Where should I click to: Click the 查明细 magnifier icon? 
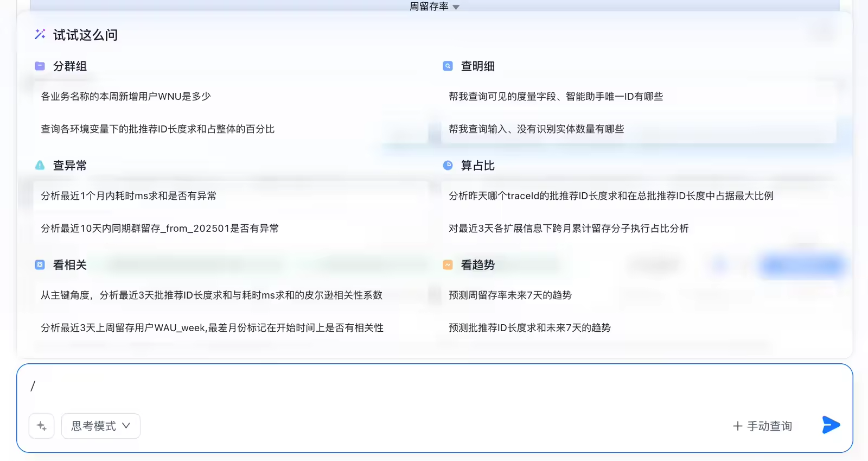[x=448, y=66]
